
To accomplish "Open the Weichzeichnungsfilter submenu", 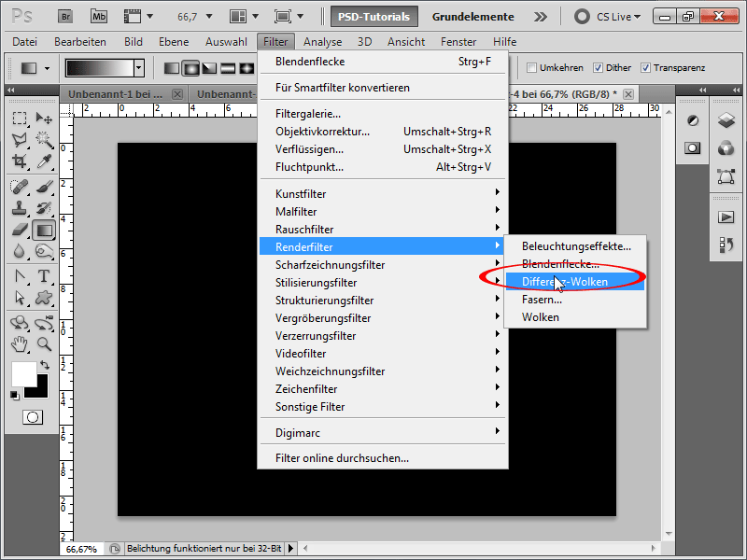I will coord(383,371).
